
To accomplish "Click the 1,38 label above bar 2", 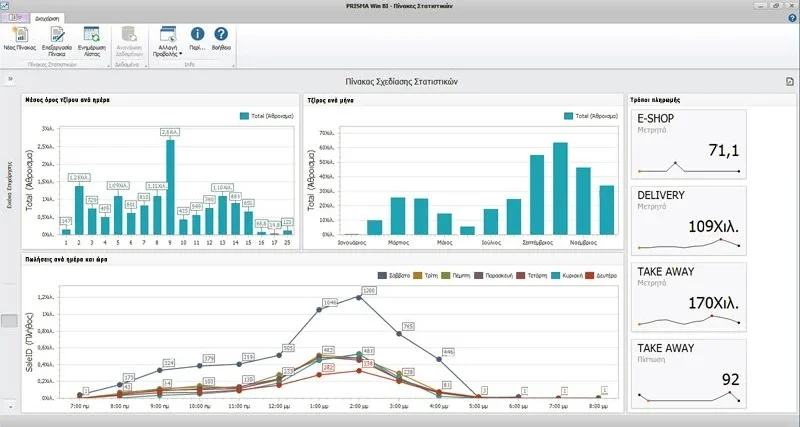I will pyautogui.click(x=80, y=178).
